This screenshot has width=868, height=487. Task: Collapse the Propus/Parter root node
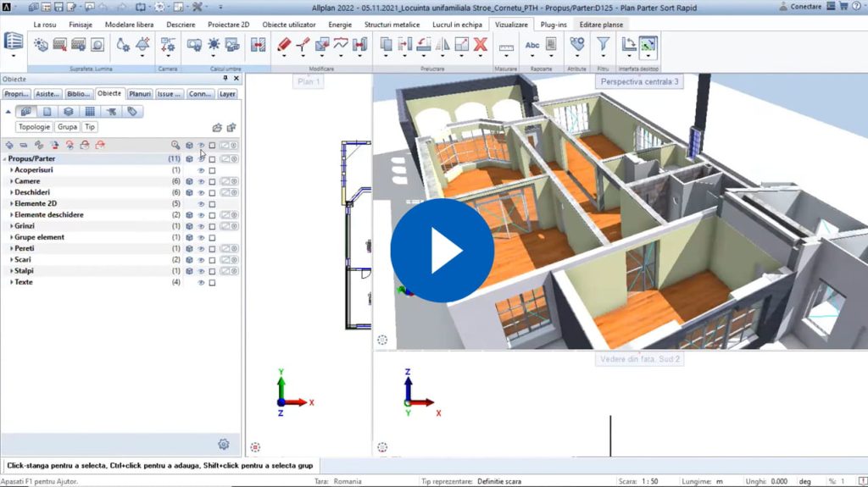coord(5,159)
